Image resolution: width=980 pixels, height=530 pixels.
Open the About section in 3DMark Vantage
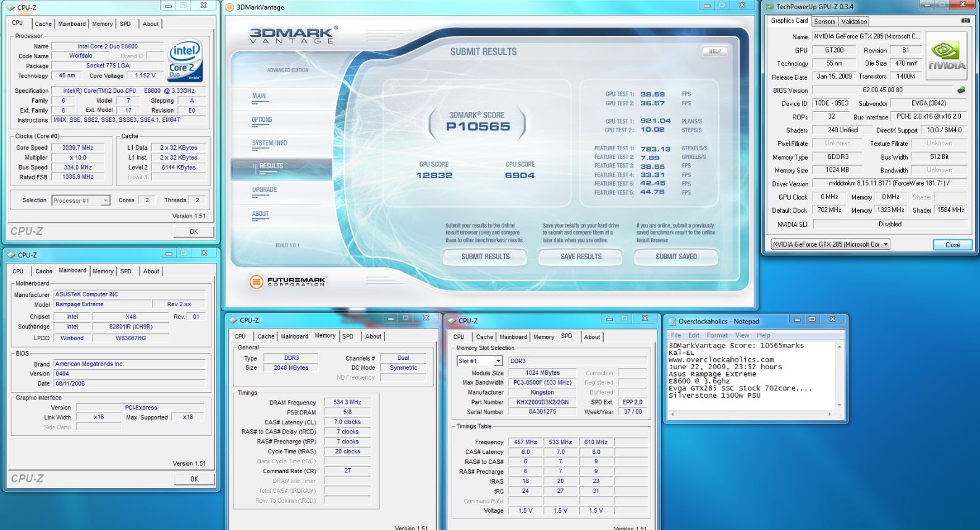coord(260,214)
